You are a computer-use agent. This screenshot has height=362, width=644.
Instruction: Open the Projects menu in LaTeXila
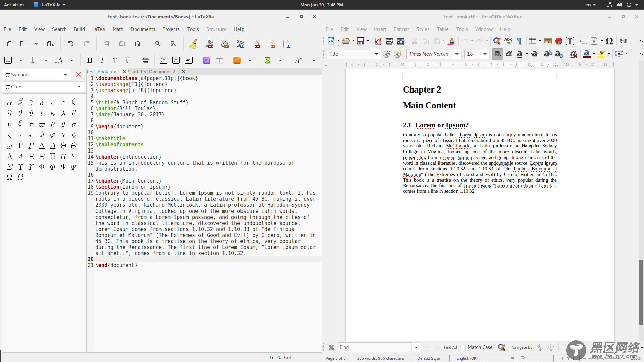(171, 29)
